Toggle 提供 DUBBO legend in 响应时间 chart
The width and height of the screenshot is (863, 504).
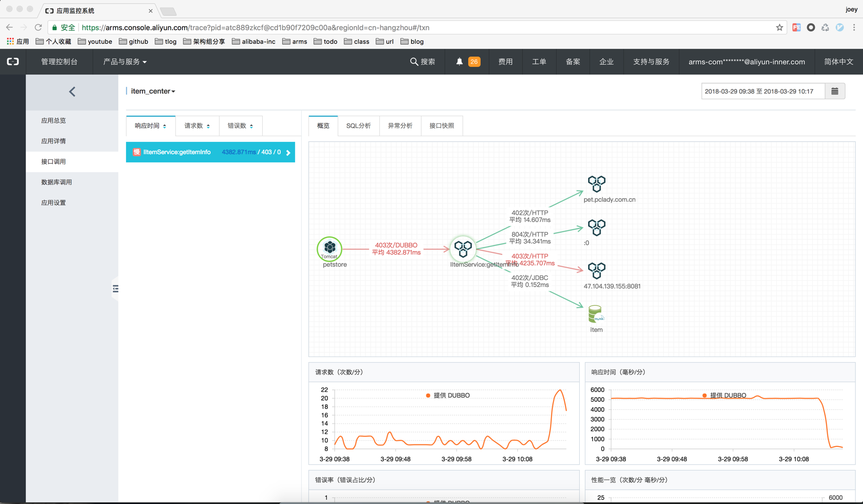(724, 395)
